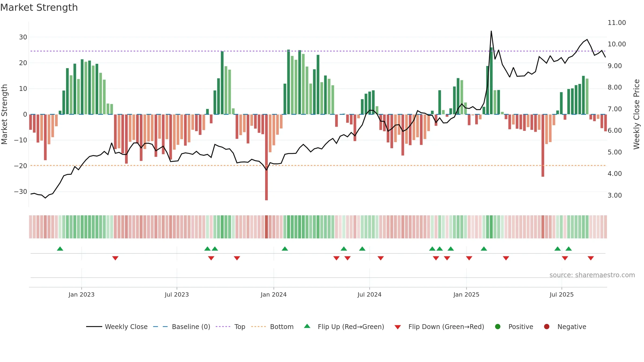Viewport: 644px width, 362px height.
Task: Toggle Flip Down (Green→Red) legend item
Action: 439,327
